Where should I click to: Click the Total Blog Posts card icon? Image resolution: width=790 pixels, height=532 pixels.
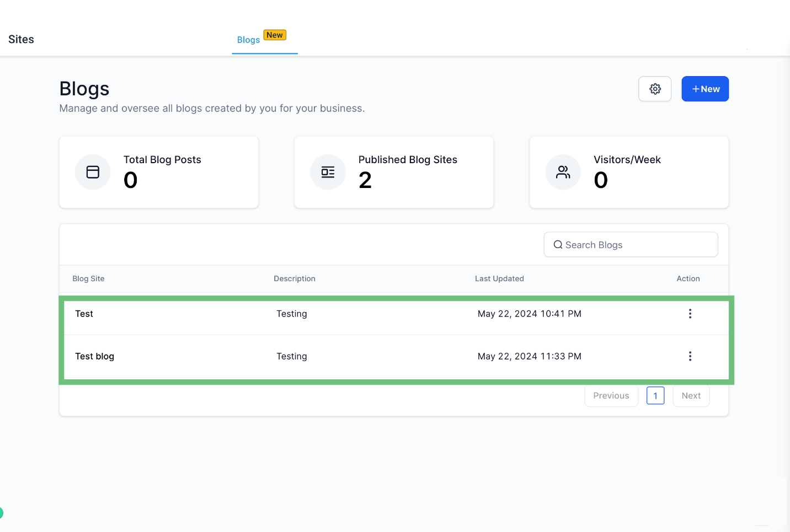coord(93,172)
